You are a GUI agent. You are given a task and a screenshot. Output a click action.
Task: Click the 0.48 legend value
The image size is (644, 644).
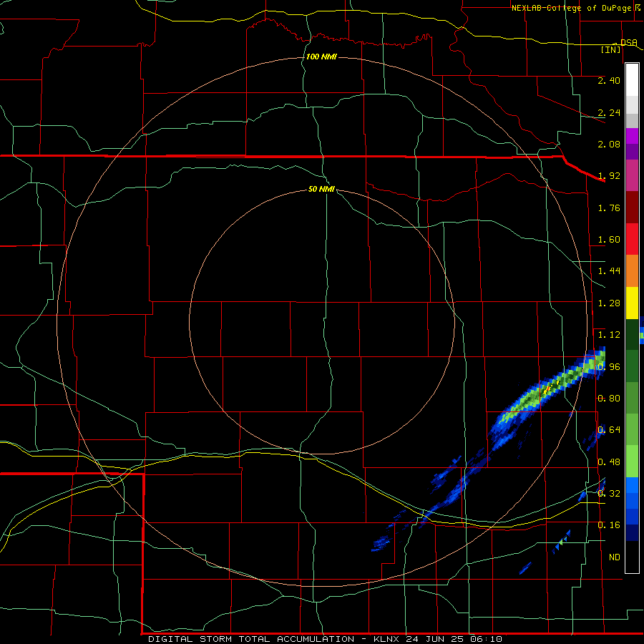click(609, 462)
